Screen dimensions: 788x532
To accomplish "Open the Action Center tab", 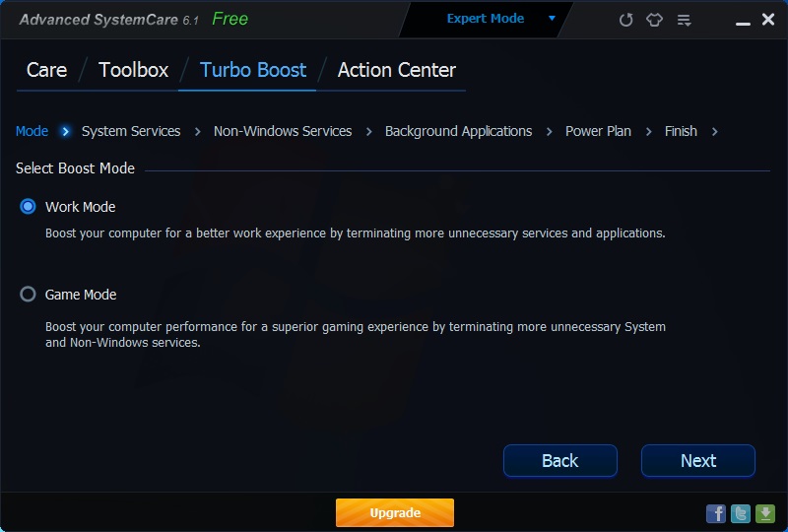I will (x=397, y=70).
